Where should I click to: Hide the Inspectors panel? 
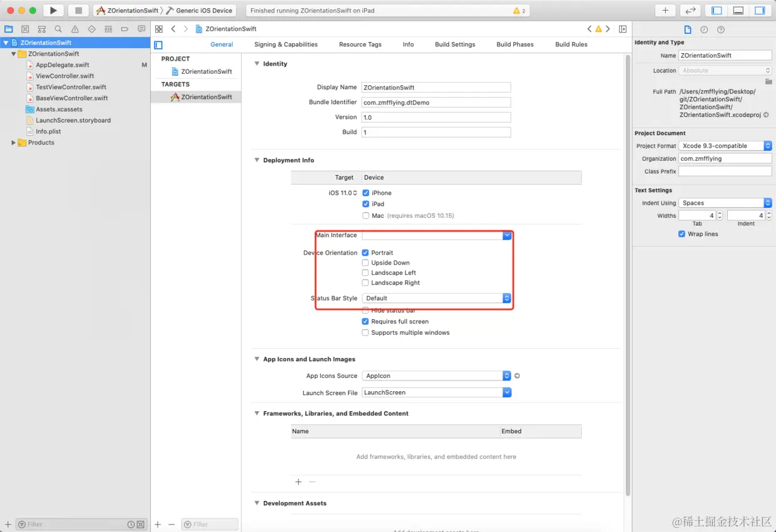tap(760, 10)
